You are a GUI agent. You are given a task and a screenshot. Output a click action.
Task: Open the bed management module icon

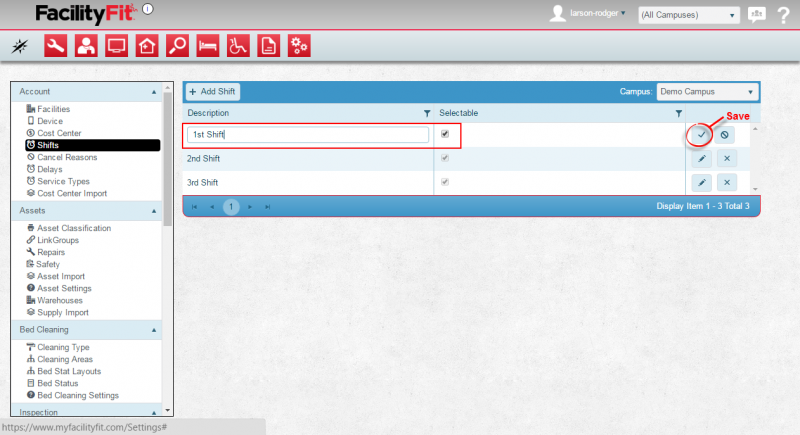pos(208,46)
